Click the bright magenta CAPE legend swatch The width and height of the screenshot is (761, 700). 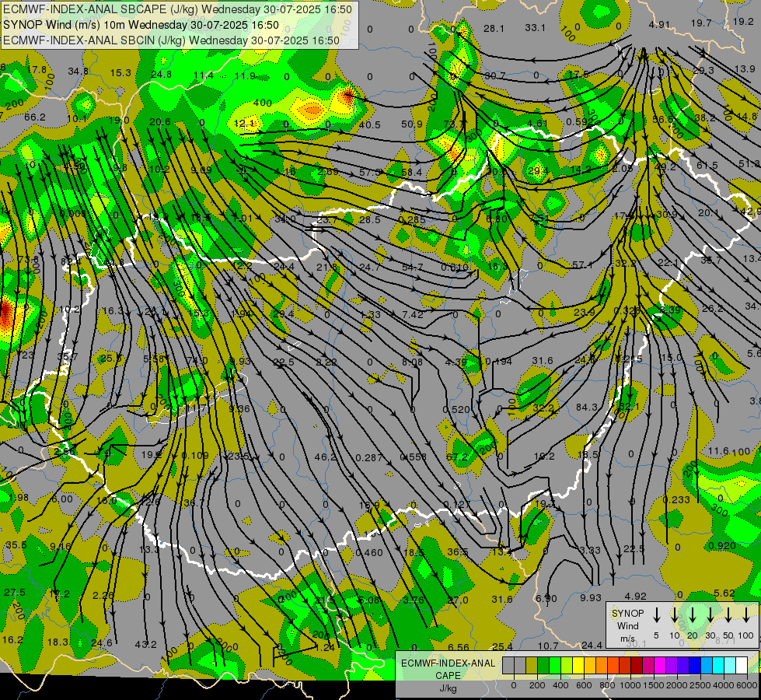point(660,666)
